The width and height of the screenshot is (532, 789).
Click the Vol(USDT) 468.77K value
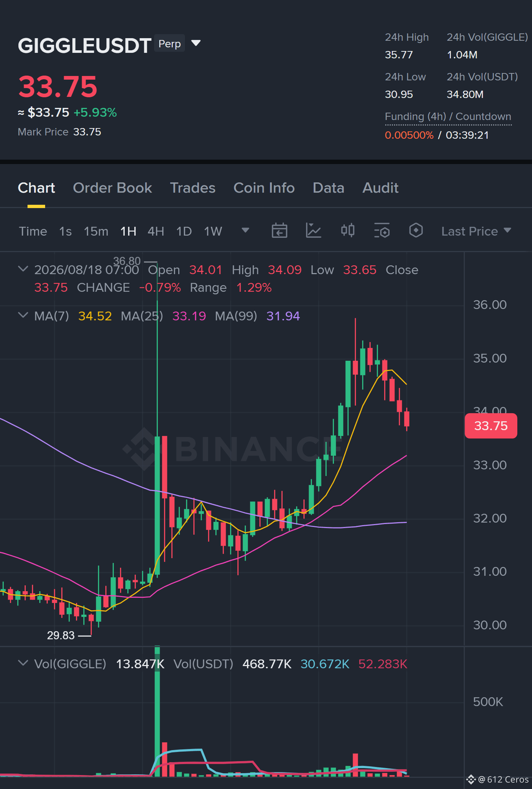click(267, 664)
